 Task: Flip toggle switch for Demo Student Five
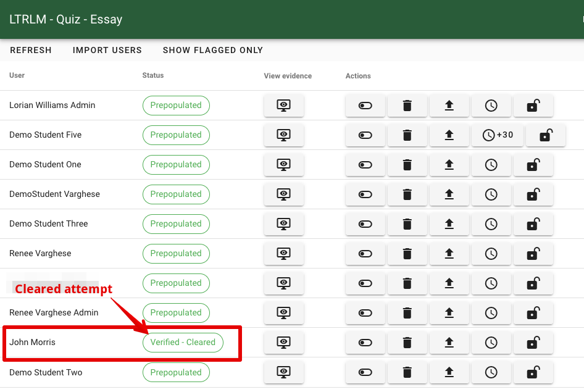(x=365, y=135)
